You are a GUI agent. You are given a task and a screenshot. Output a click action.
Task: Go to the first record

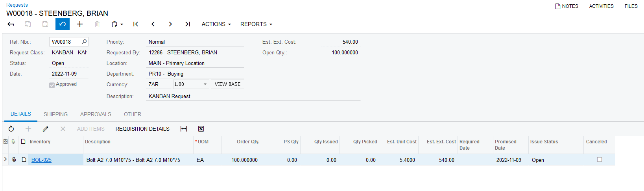click(136, 24)
